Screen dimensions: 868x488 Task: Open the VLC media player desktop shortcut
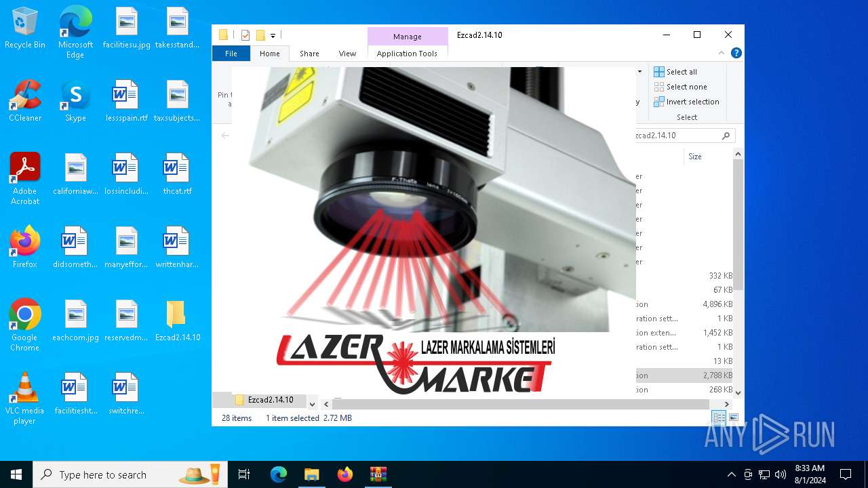tap(25, 399)
